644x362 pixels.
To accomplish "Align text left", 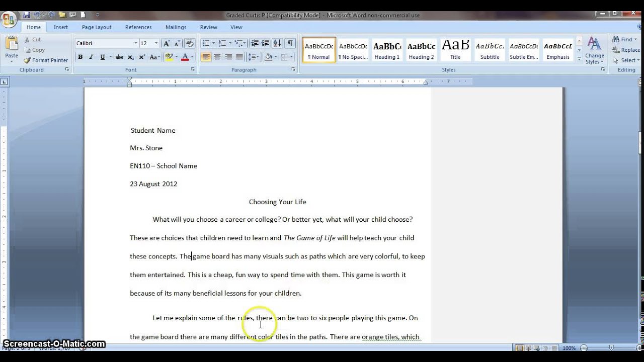I will click(206, 57).
